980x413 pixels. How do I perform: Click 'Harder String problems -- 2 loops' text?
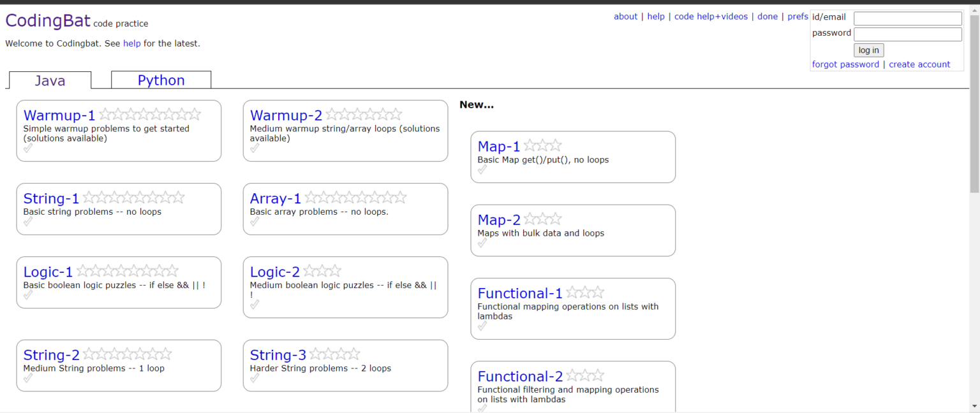pos(320,368)
